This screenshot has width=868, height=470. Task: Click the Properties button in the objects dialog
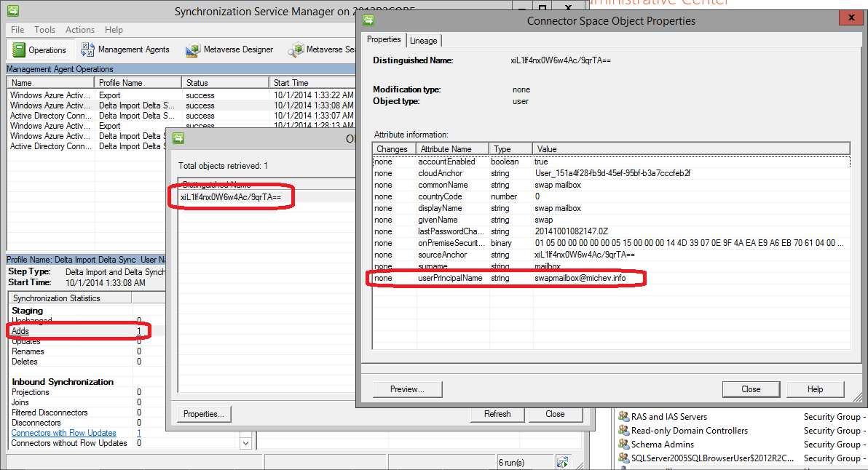(x=203, y=414)
